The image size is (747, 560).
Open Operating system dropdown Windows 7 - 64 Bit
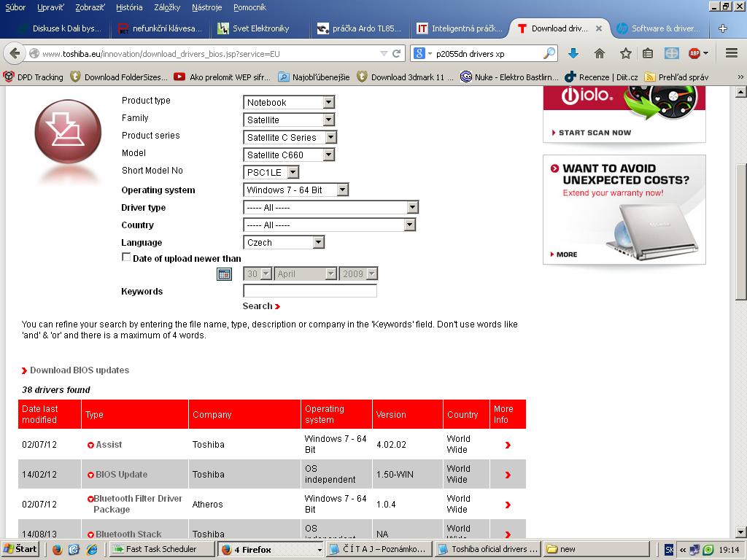pos(296,190)
